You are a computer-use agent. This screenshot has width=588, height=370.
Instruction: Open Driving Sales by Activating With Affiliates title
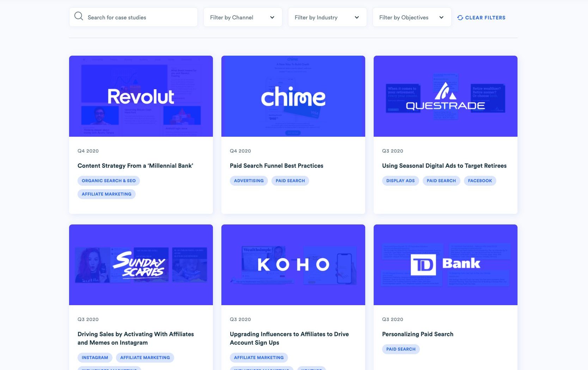[136, 338]
